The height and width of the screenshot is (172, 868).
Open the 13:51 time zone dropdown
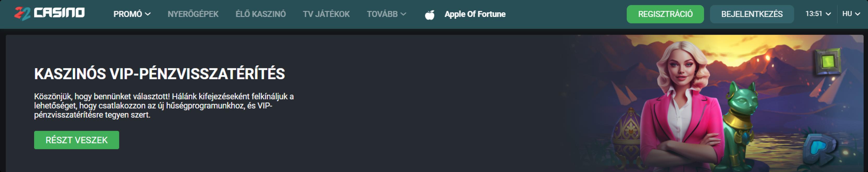click(x=818, y=14)
